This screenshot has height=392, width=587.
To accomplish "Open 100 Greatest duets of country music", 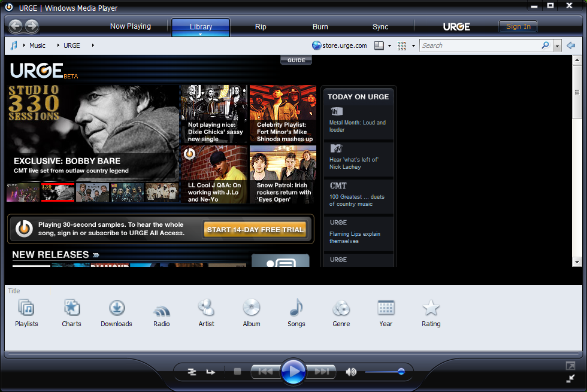I will click(357, 200).
